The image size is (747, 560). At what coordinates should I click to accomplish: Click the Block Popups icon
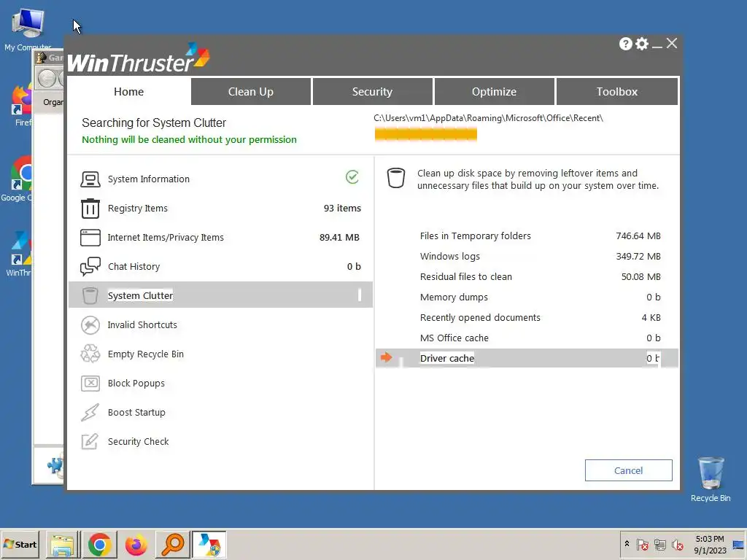90,384
